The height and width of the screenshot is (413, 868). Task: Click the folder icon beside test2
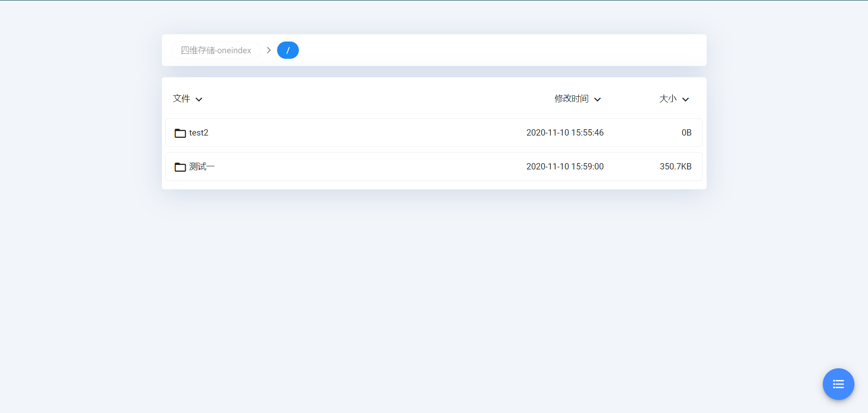coord(180,133)
